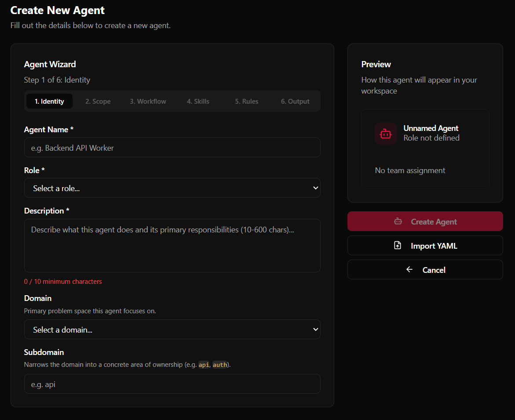Focus the Subdomain input field
515x420 pixels.
pos(172,384)
